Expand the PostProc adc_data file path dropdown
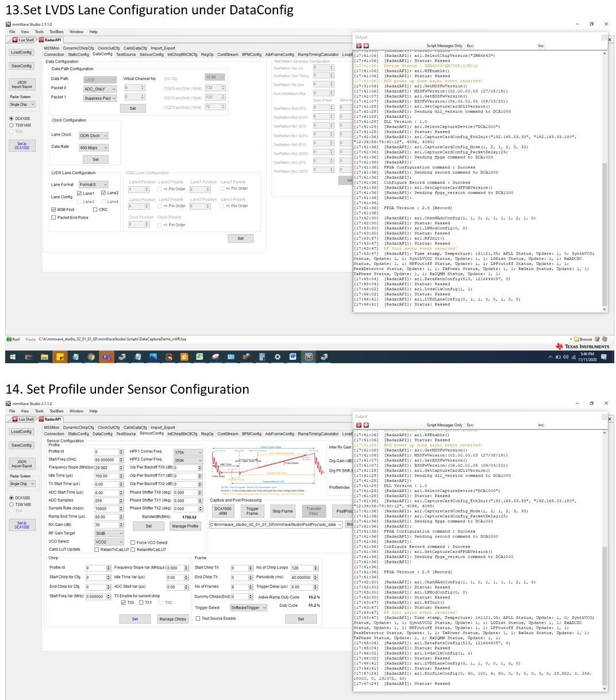 339,524
